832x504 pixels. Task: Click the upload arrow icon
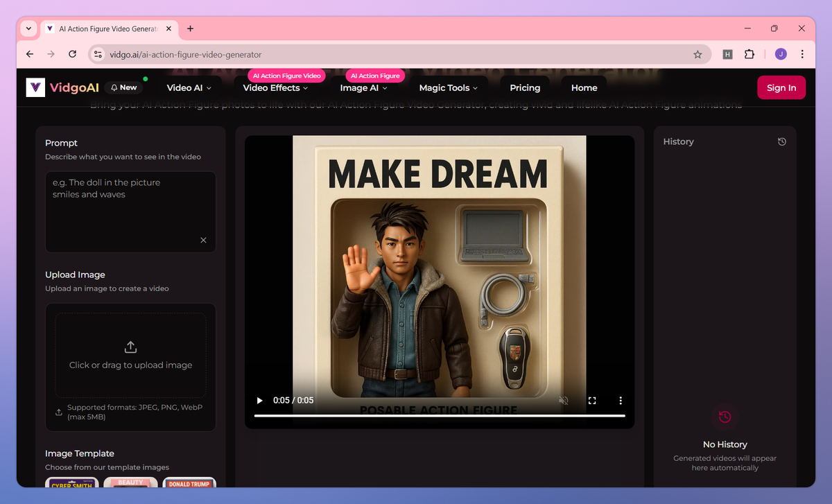click(130, 347)
